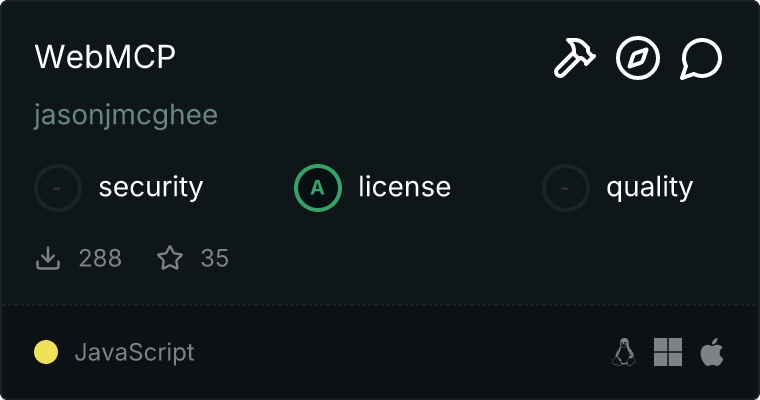
Task: Click the 35 stars number
Action: click(215, 258)
